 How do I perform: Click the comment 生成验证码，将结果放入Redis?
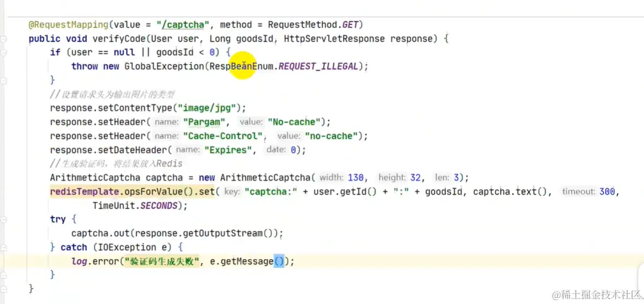tap(116, 164)
